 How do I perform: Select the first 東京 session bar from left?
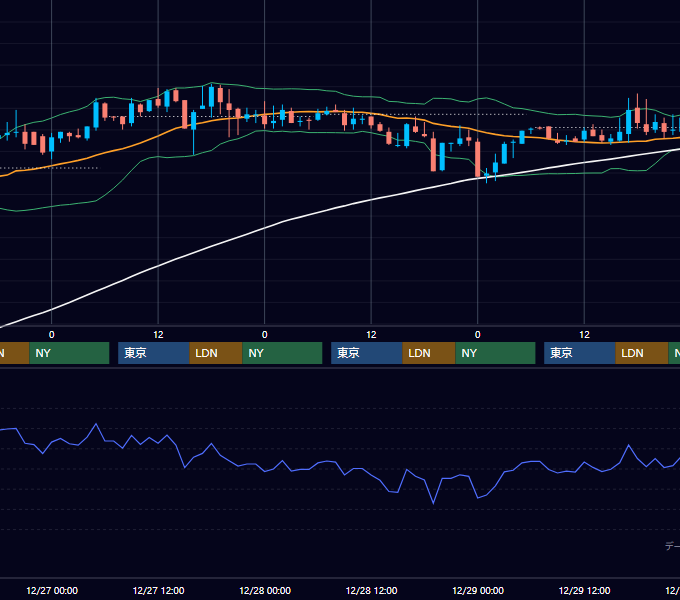[154, 353]
